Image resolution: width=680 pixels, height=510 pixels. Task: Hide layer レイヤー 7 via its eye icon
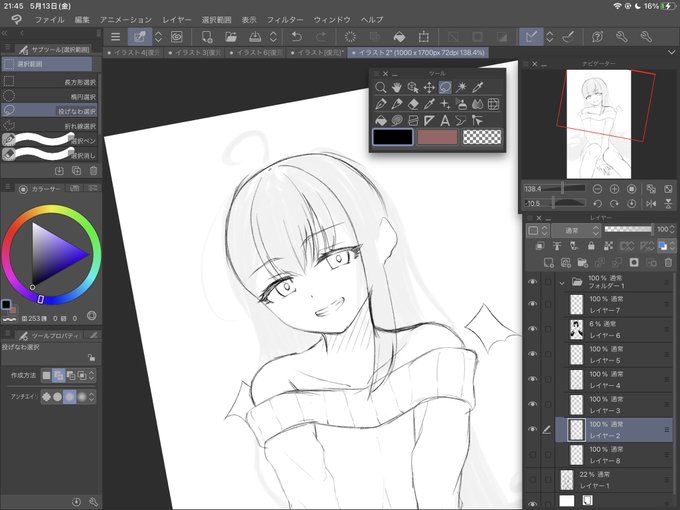click(x=533, y=304)
